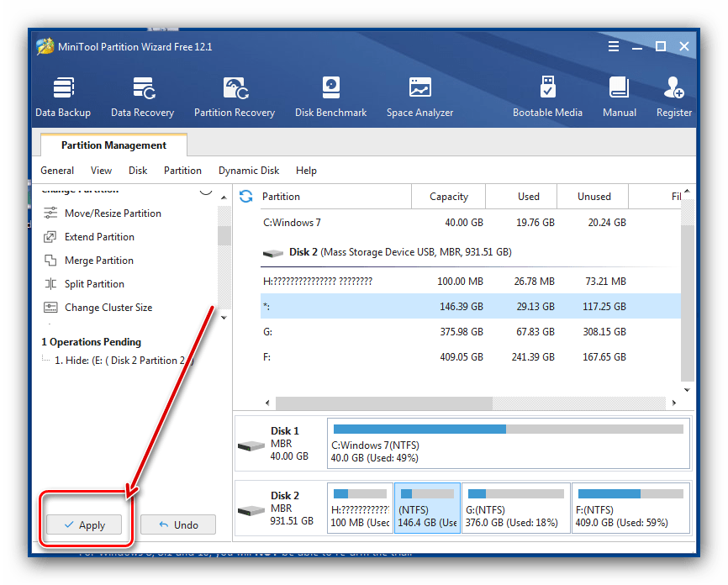Switch to the Partition Management tab
The width and height of the screenshot is (728, 585).
click(x=113, y=145)
